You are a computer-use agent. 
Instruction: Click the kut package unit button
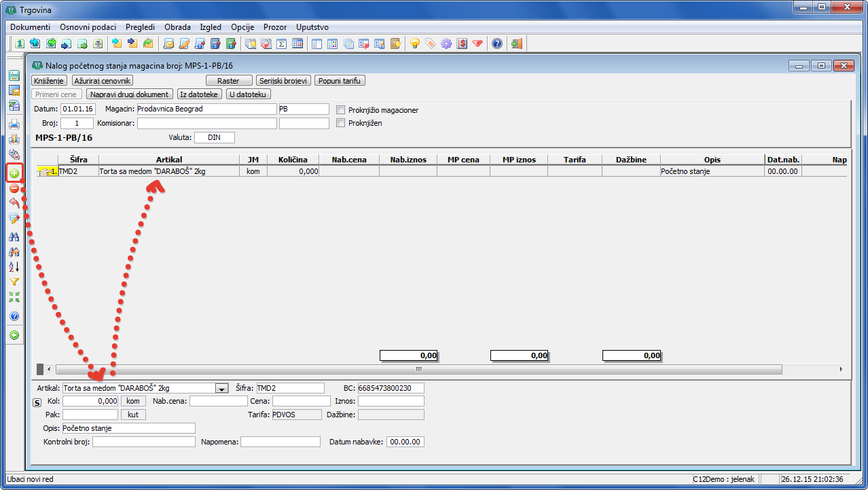coord(133,415)
